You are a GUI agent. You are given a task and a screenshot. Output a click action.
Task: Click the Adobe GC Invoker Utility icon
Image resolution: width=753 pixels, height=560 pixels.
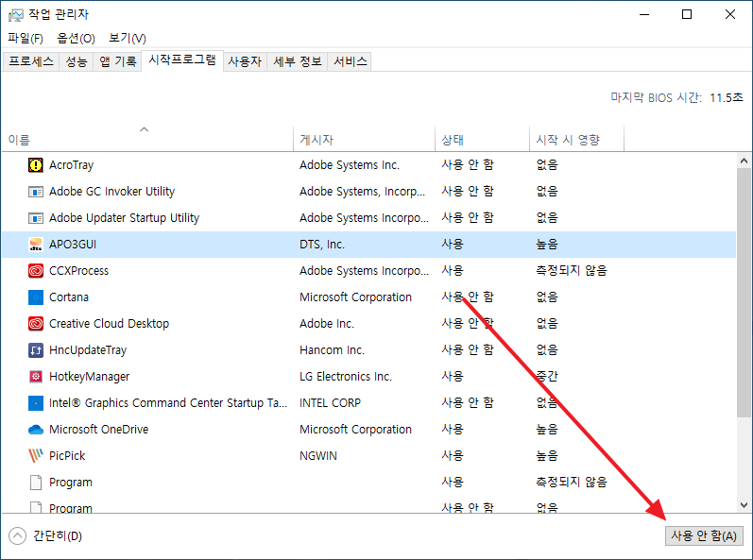click(x=36, y=192)
